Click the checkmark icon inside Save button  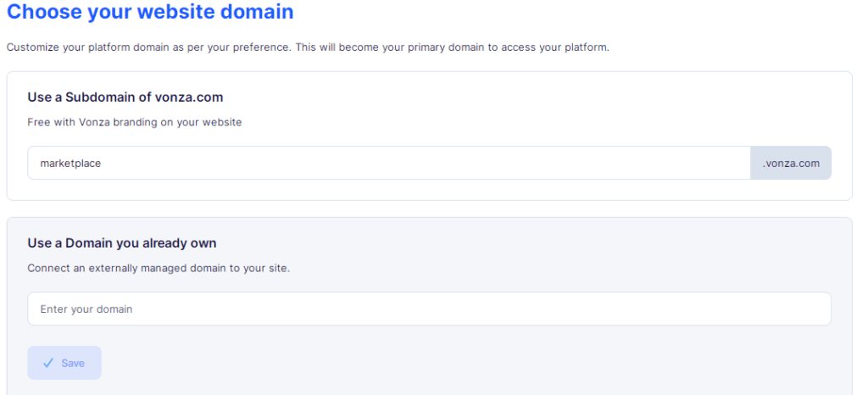(48, 363)
